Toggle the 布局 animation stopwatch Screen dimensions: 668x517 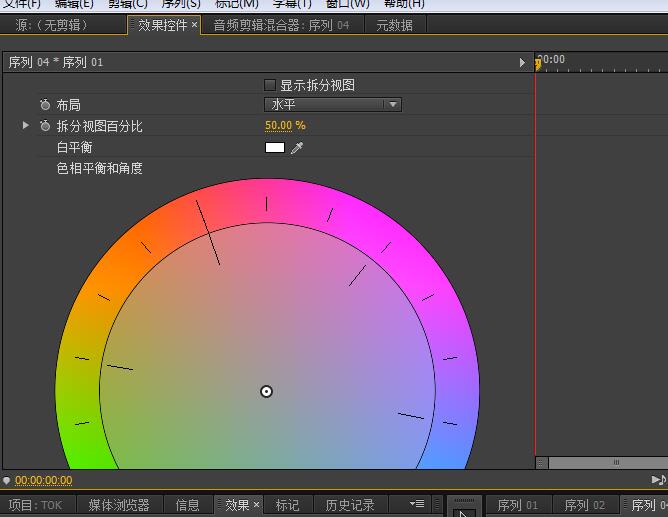(x=45, y=105)
